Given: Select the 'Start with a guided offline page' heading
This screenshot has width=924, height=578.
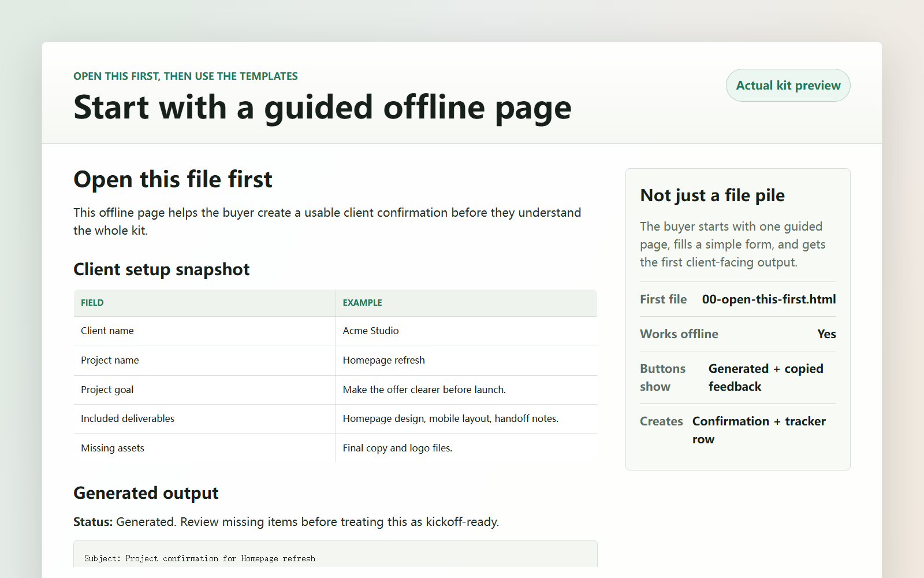Looking at the screenshot, I should coord(322,108).
